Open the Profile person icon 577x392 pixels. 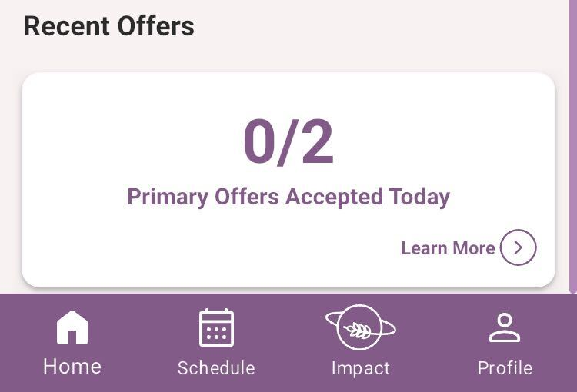tap(505, 327)
